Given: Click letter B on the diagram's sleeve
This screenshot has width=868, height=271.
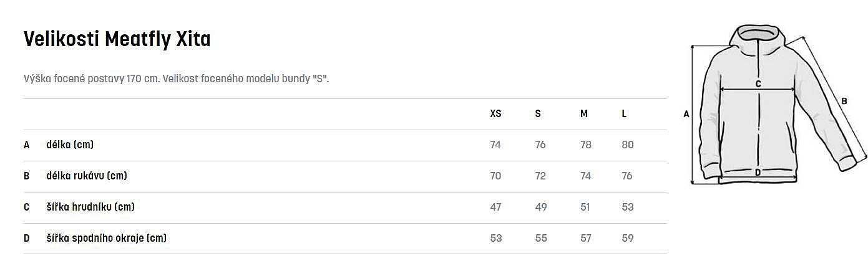Looking at the screenshot, I should 844,101.
